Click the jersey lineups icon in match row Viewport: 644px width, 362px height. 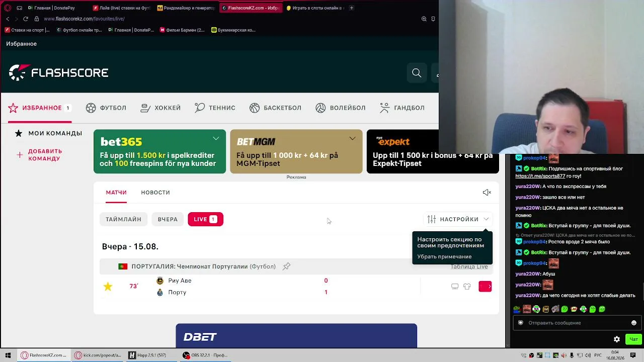point(467,287)
